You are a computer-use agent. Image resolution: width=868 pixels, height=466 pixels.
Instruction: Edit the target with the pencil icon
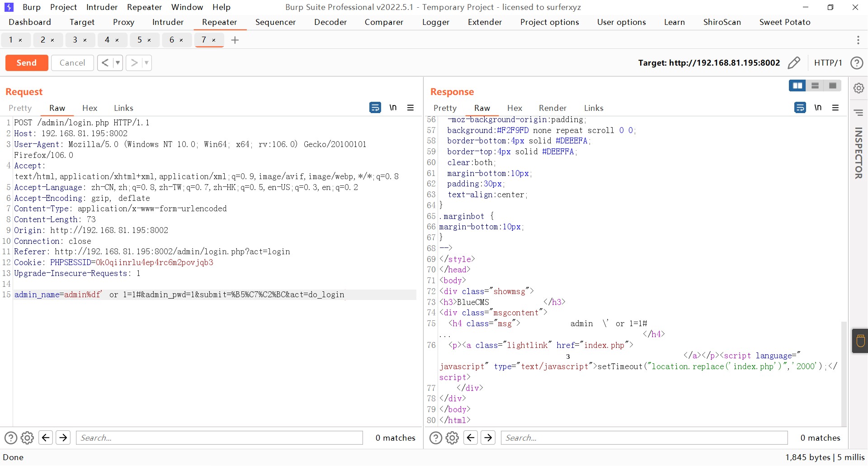pyautogui.click(x=794, y=63)
